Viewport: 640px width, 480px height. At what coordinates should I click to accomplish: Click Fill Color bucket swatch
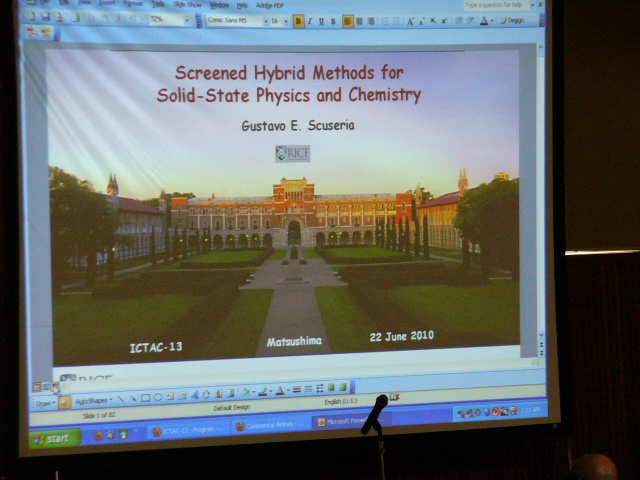pos(245,393)
